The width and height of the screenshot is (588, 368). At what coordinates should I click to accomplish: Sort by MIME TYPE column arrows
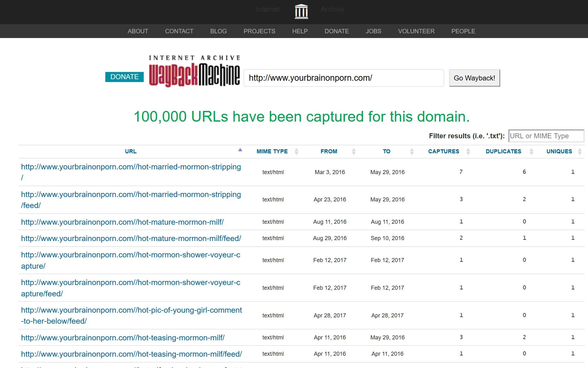[296, 151]
